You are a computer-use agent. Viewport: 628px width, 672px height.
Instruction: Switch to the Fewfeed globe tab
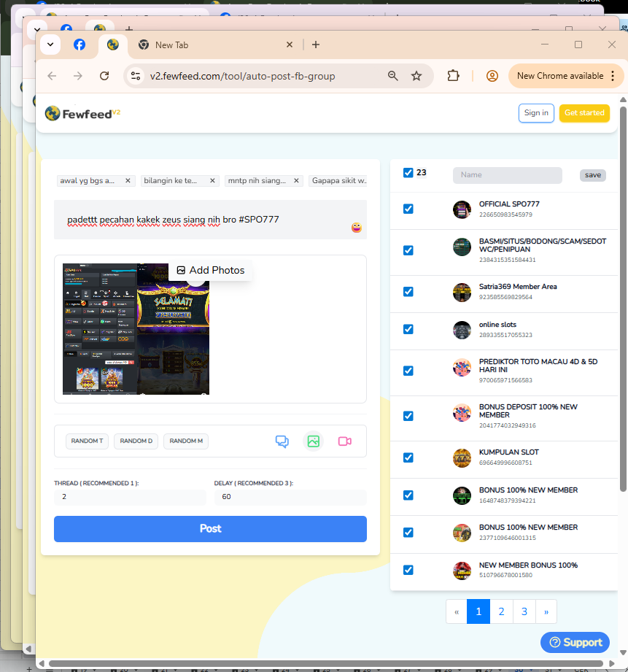[x=113, y=45]
